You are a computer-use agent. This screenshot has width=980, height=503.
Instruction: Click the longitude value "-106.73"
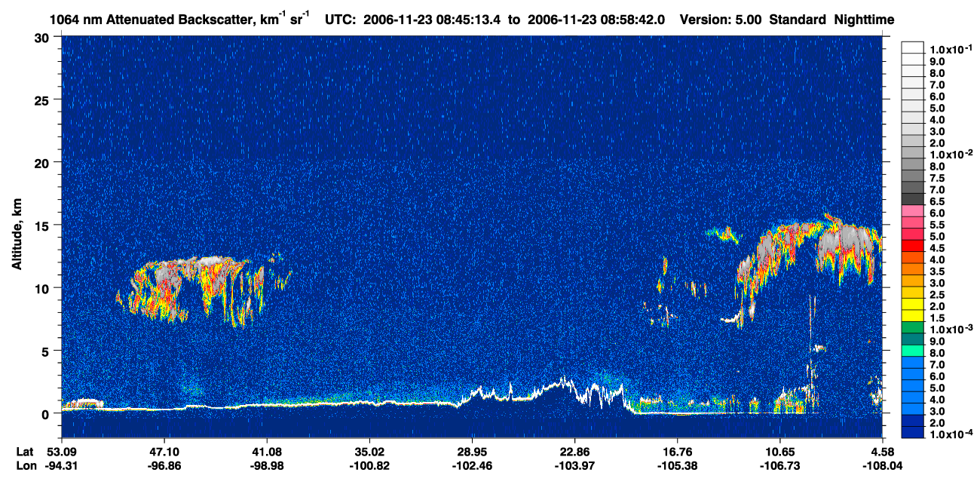[x=780, y=465]
